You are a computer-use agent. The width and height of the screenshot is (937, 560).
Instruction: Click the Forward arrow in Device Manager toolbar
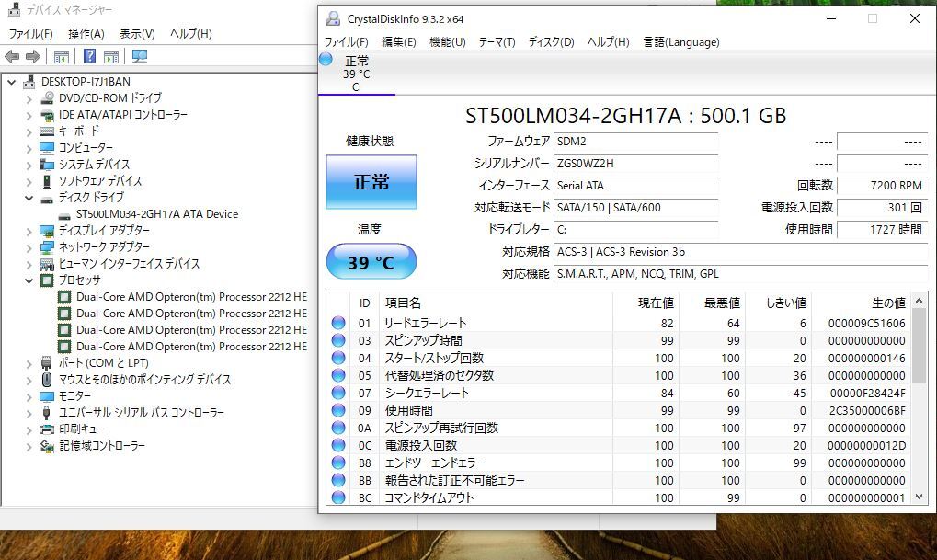(x=32, y=57)
